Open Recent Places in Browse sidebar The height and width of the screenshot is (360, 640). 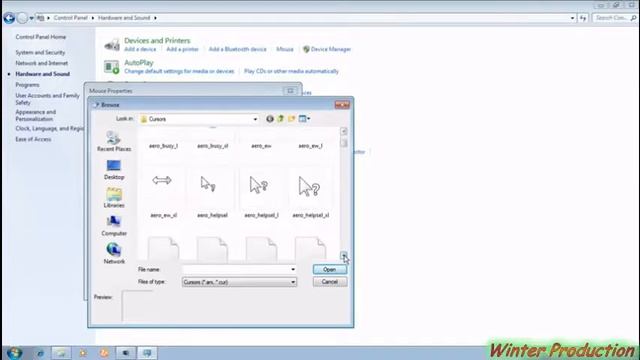click(114, 141)
